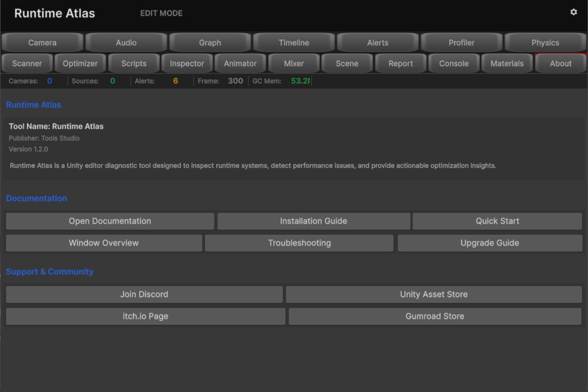Open the Optimizer tab

click(80, 63)
